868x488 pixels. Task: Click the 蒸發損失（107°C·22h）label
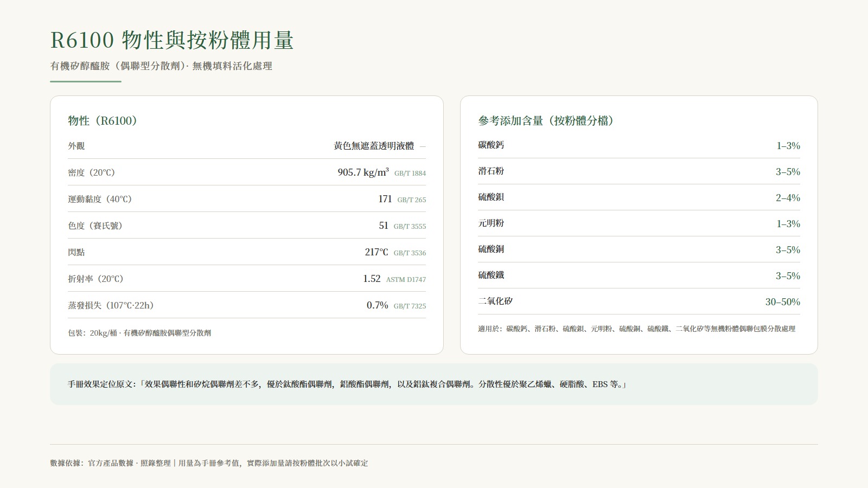pos(111,305)
